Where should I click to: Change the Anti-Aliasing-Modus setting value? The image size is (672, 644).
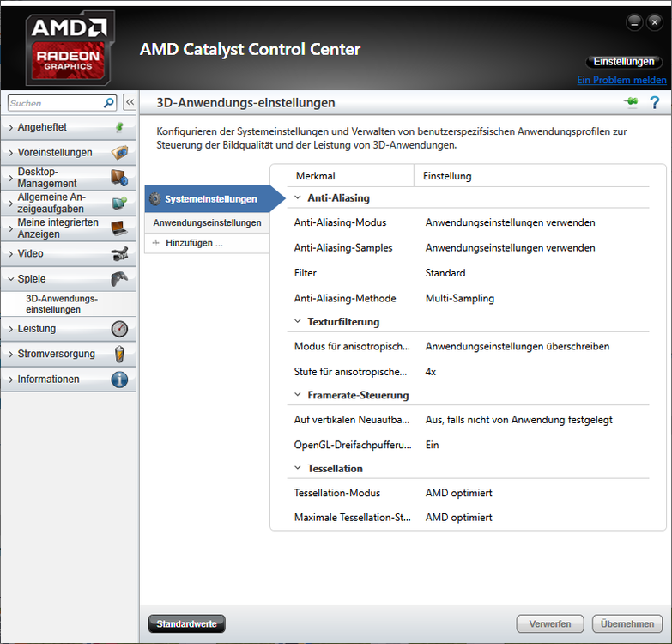coord(510,222)
